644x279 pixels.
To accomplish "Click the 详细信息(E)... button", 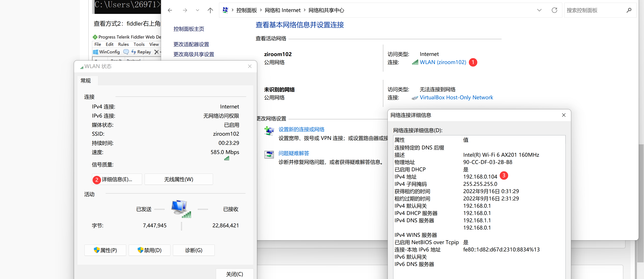I will coord(117,179).
